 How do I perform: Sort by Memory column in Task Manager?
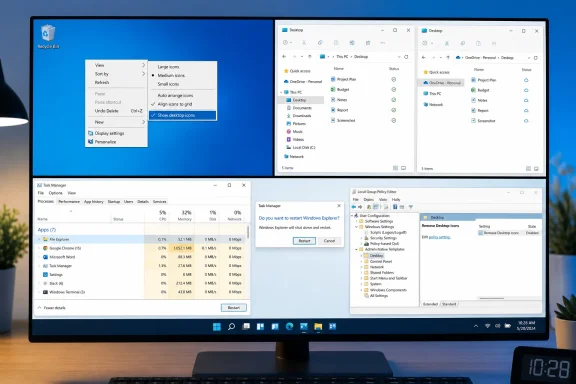[182, 215]
